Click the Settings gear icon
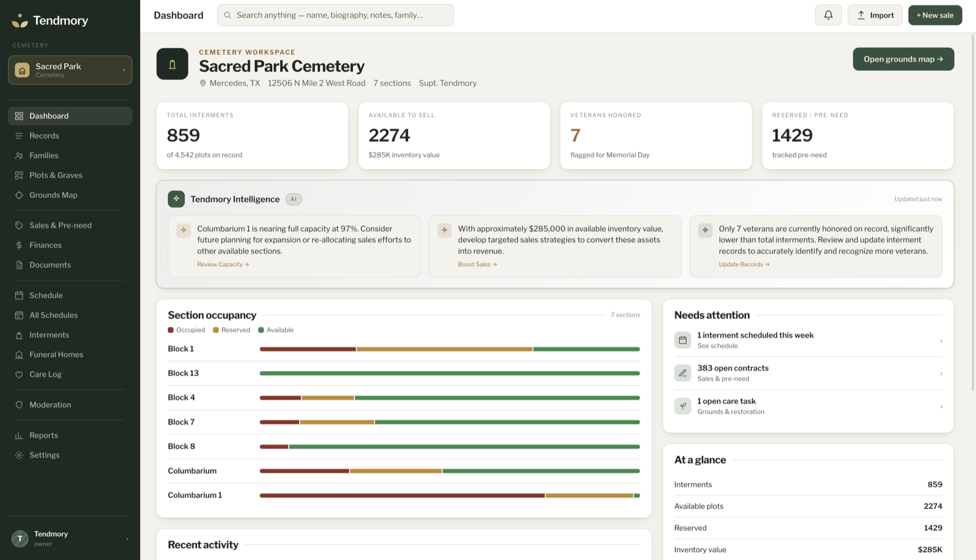This screenshot has width=976, height=560. click(x=19, y=455)
